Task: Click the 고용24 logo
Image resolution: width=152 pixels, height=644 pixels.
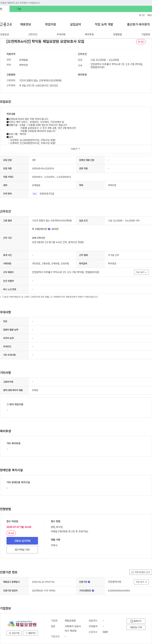Action: pos(6,24)
